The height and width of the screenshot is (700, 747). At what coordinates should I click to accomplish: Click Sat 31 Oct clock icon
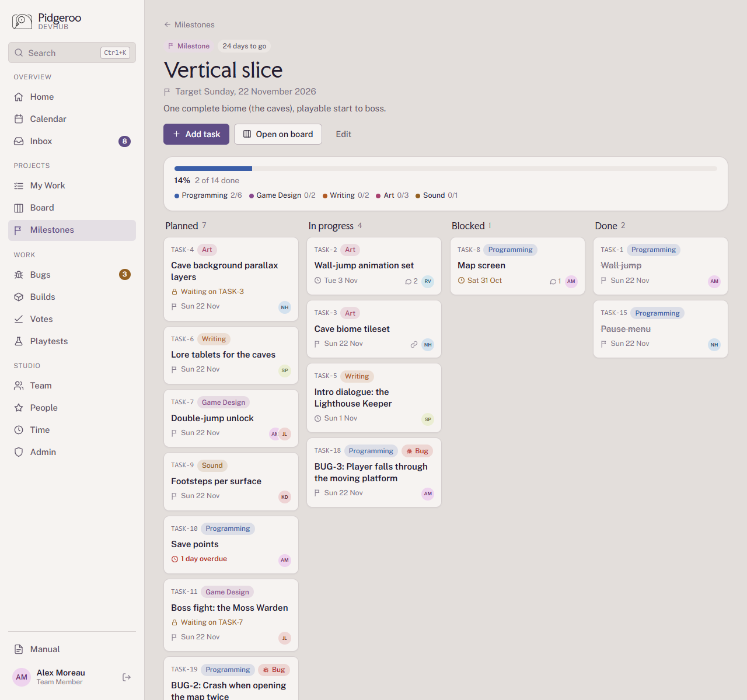tap(461, 281)
